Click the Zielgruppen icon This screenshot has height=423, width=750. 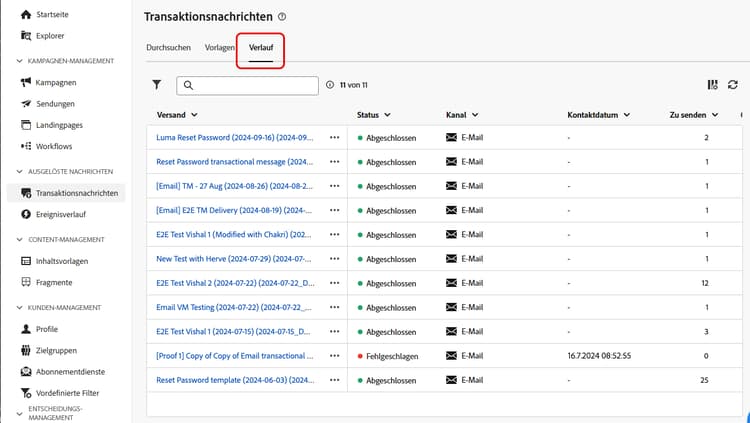pos(26,350)
